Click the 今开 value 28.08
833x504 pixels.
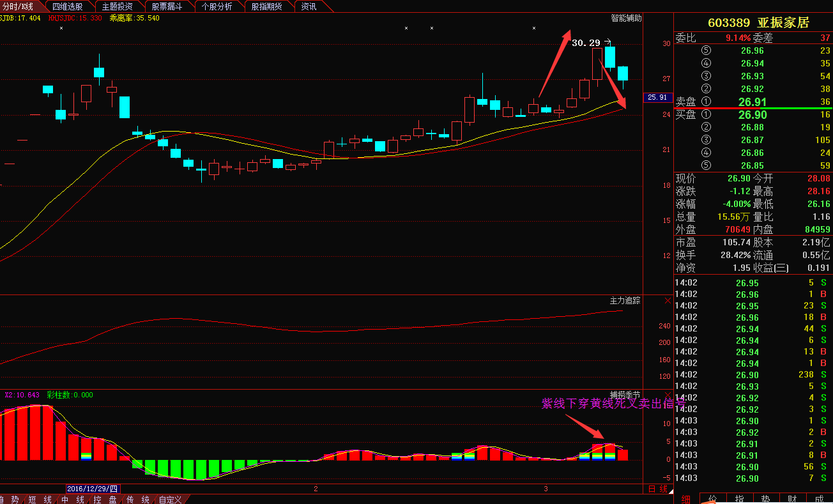click(x=818, y=178)
